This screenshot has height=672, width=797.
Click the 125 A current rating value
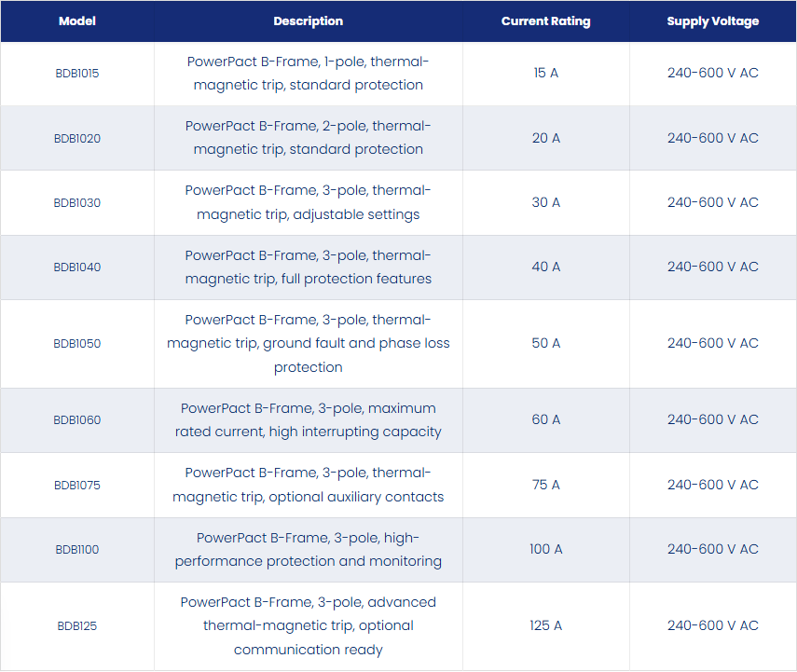(x=546, y=625)
